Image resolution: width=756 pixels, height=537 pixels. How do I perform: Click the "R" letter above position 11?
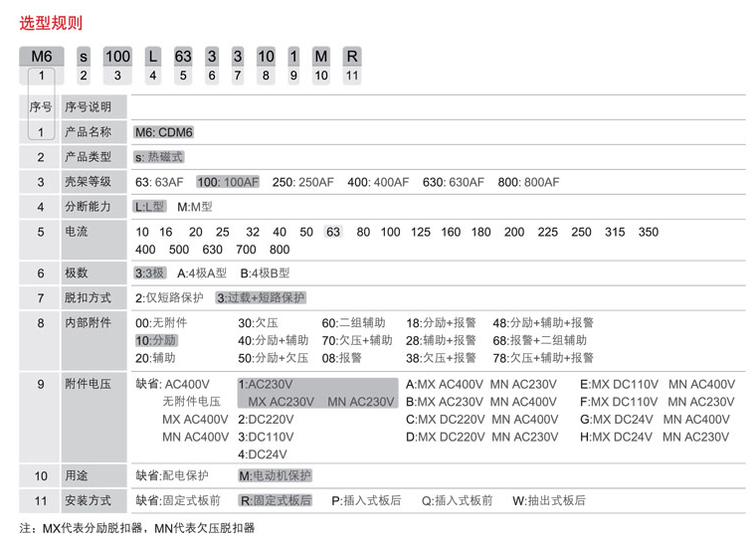click(351, 56)
